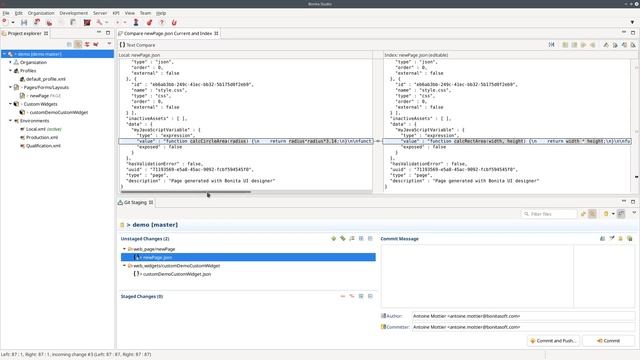Click the refresh icon in Git Staging toolbar
This screenshot has height=360, width=640.
(583, 213)
